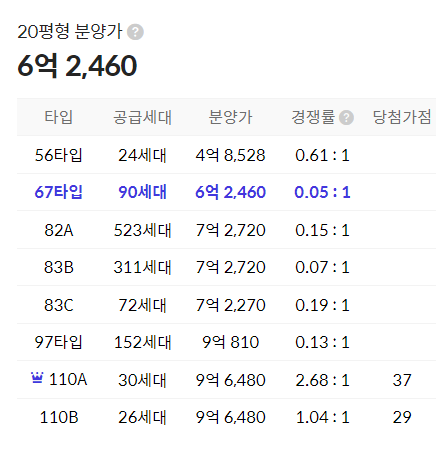This screenshot has width=441, height=457.
Task: Click the 0.61 : 1 competition rate
Action: (x=322, y=155)
